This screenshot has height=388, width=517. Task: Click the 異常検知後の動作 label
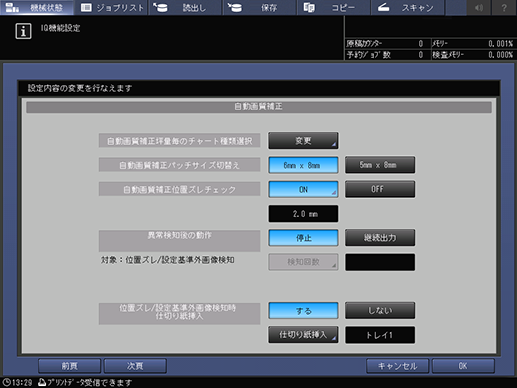[x=179, y=240]
